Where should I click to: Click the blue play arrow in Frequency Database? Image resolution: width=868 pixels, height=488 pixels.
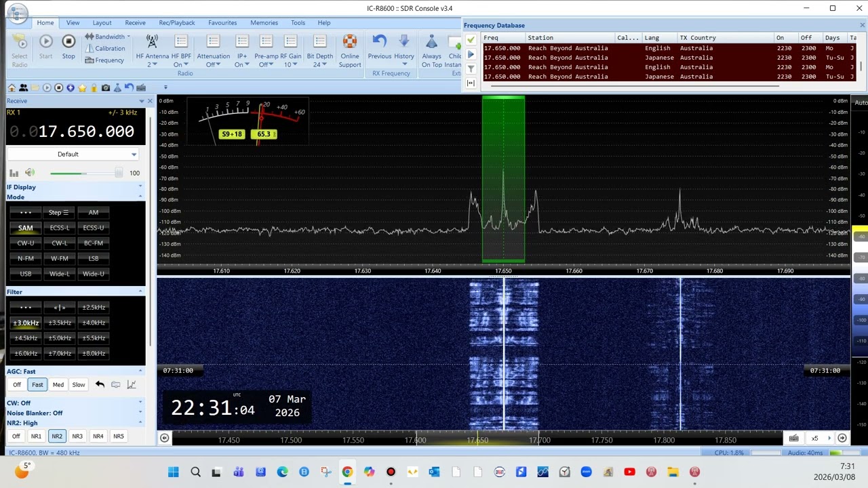click(471, 54)
